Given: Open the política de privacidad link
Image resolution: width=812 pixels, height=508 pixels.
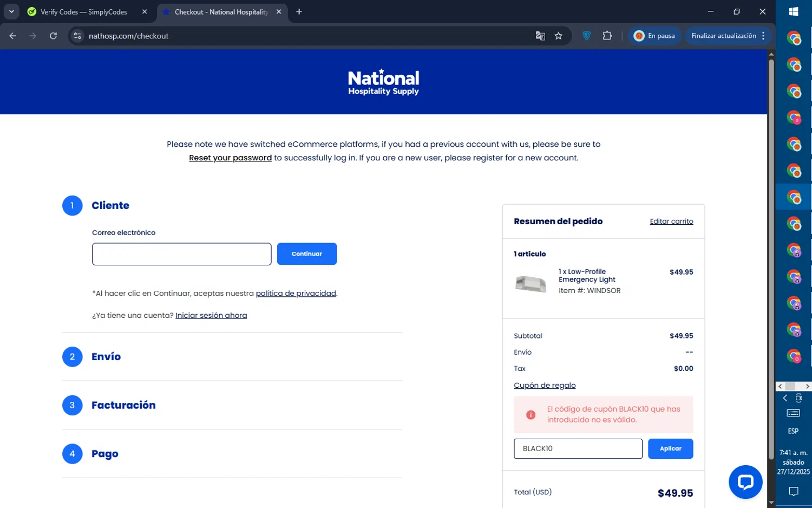Looking at the screenshot, I should [296, 294].
